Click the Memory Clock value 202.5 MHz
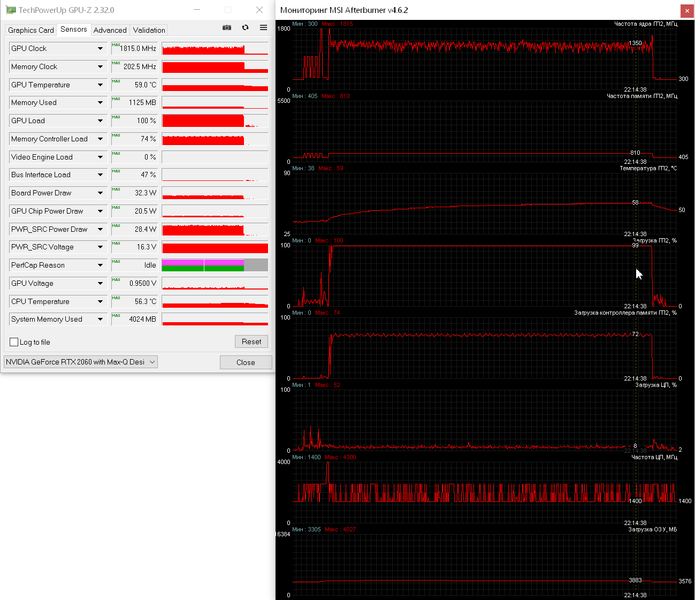Image resolution: width=695 pixels, height=600 pixels. coord(135,66)
